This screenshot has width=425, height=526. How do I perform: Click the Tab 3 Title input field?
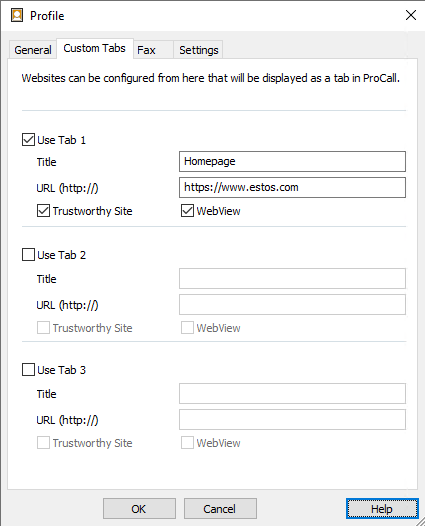point(292,393)
